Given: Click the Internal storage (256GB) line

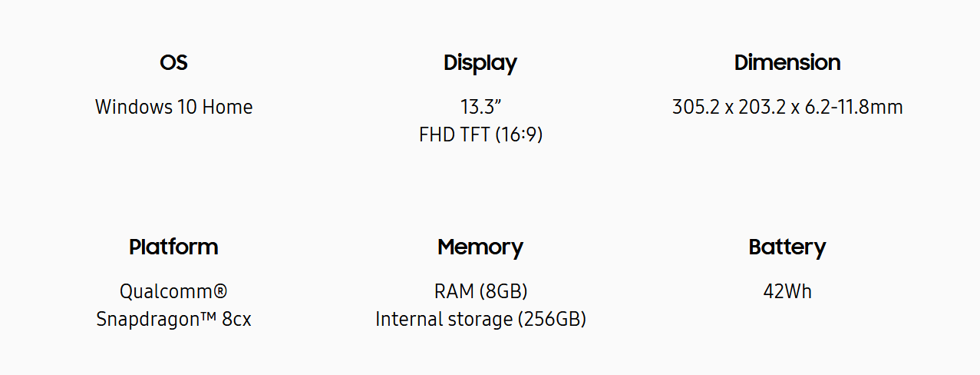Looking at the screenshot, I should click(x=480, y=319).
